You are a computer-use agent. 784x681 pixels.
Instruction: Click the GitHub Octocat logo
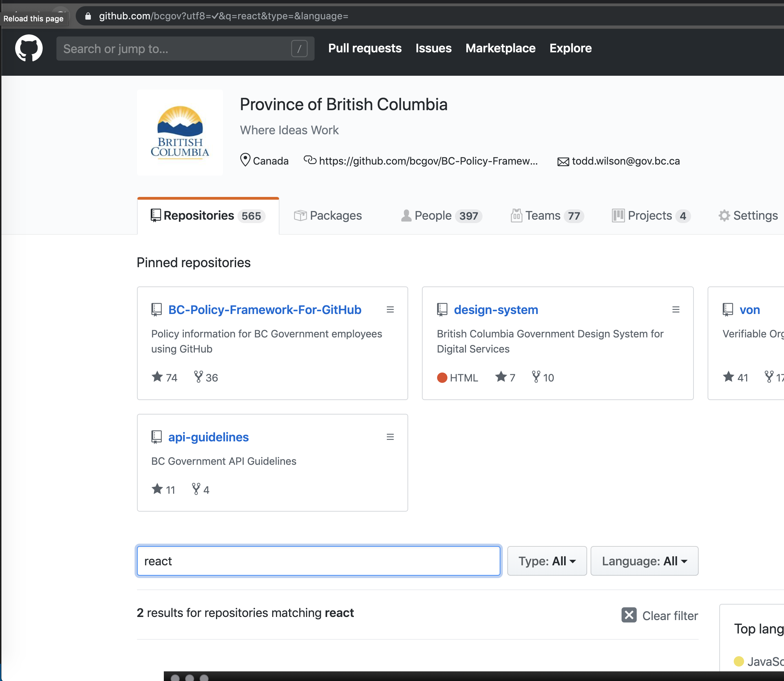coord(29,48)
